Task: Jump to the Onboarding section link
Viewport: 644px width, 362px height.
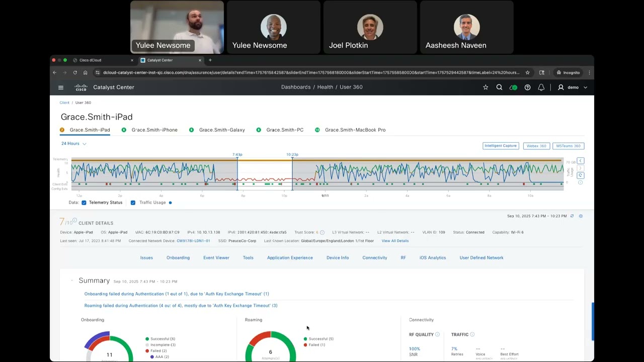Action: coord(178,258)
